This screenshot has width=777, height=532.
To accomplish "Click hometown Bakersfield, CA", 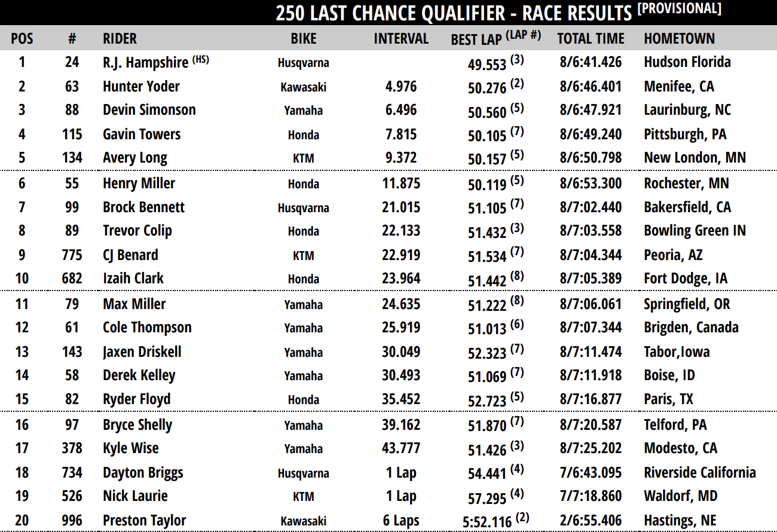I will (x=687, y=207).
